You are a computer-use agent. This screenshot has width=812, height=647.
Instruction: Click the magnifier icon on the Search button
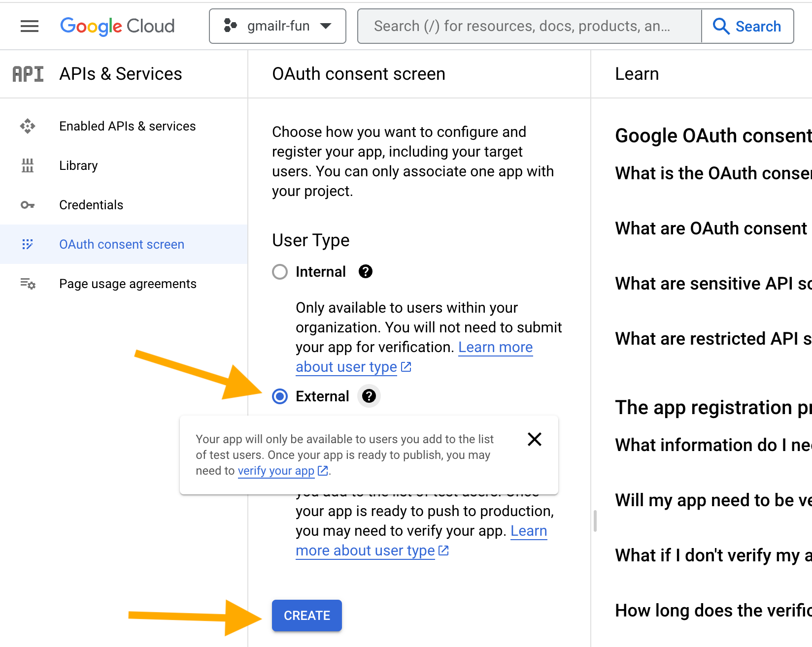pyautogui.click(x=721, y=26)
